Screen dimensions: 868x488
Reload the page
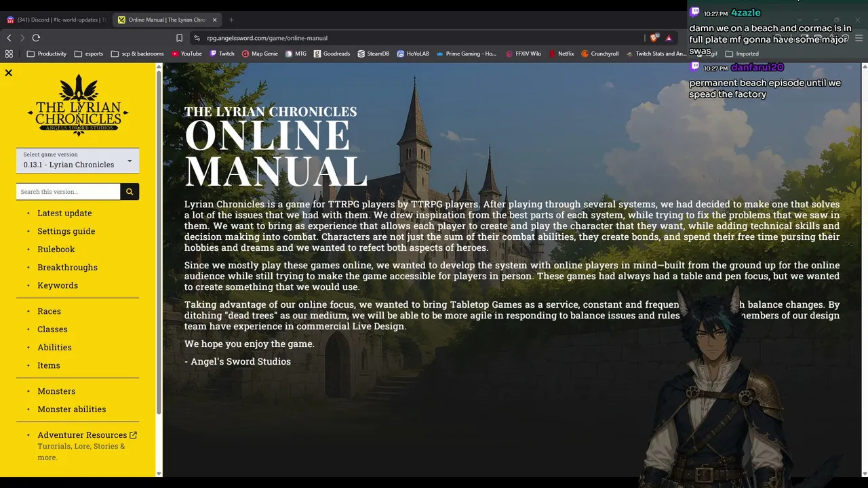(36, 38)
